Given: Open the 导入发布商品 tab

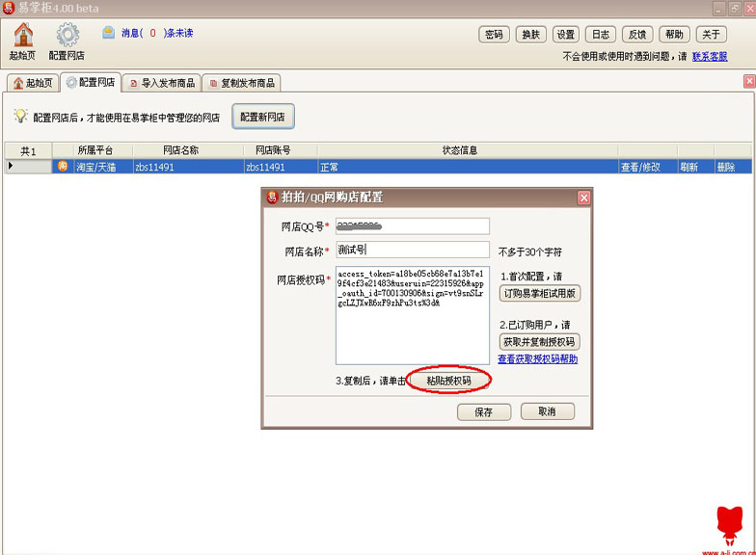Looking at the screenshot, I should tap(162, 83).
